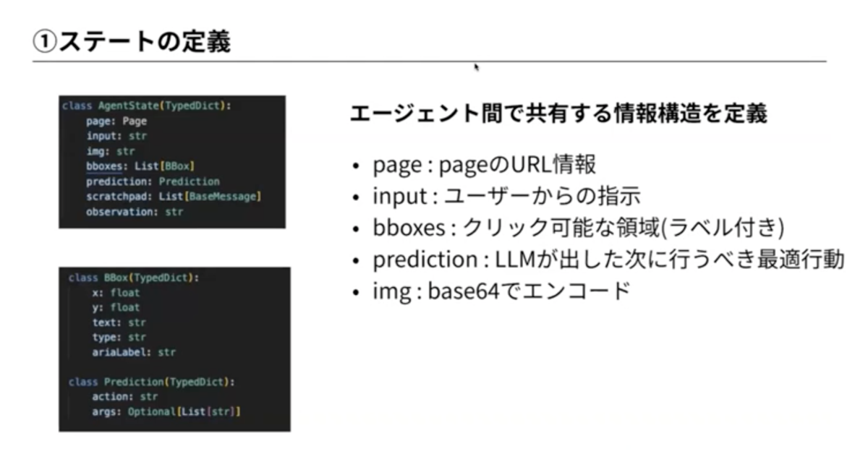This screenshot has width=868, height=475.
Task: Click code line 'args: Optional[List[str]]'
Action: click(x=166, y=412)
